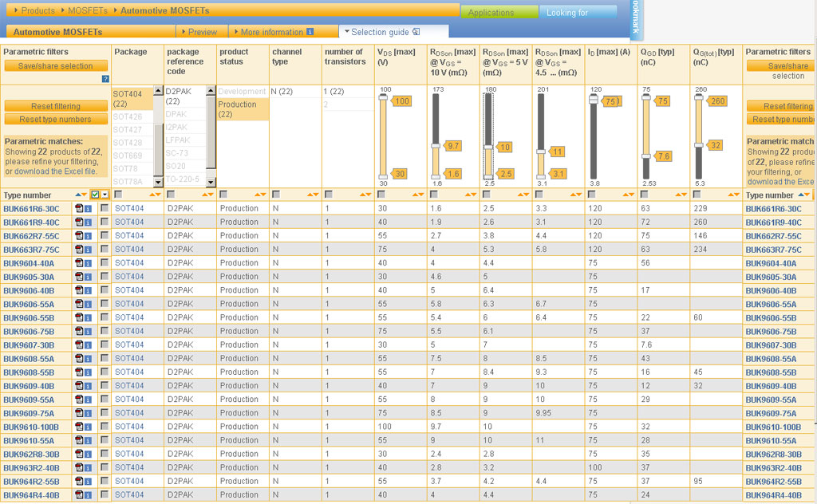Click the info icon beside BUK9604-40A
Image resolution: width=817 pixels, height=504 pixels.
(88, 263)
